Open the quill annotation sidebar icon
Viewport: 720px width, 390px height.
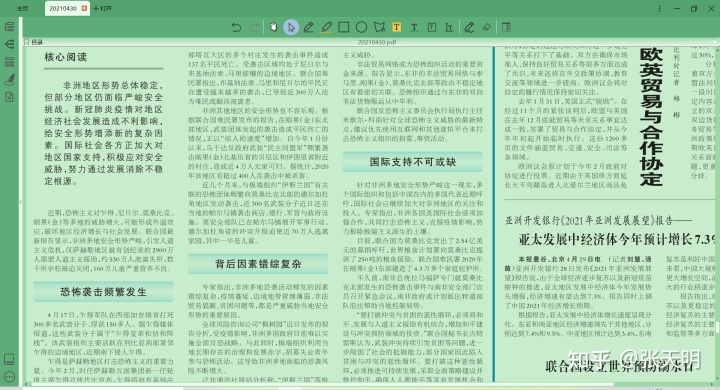click(x=9, y=79)
